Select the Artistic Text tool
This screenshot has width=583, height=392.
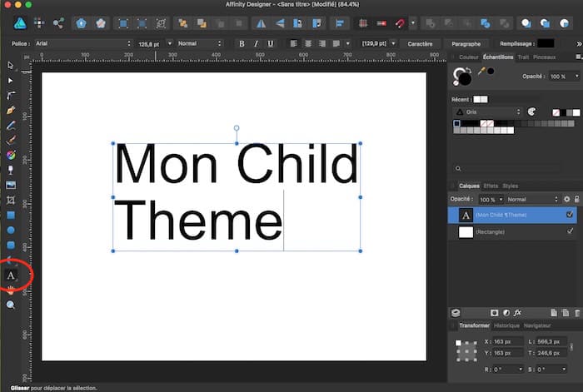(11, 275)
